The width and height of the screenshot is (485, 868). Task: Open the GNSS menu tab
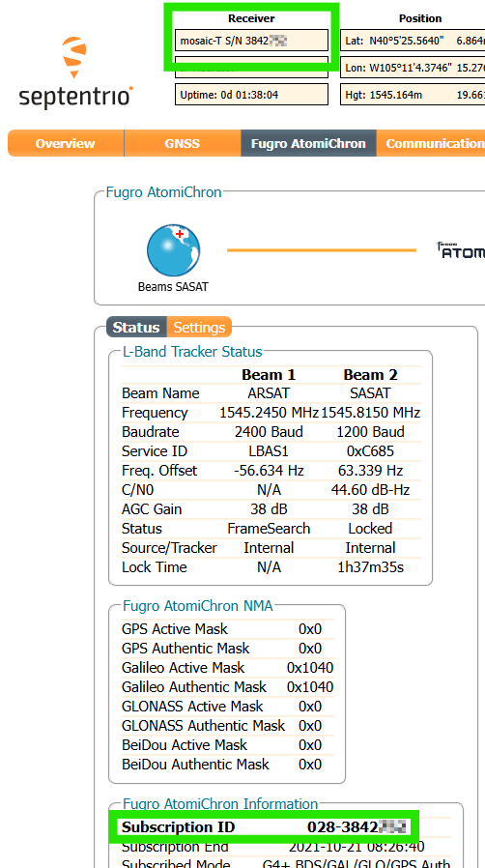click(x=183, y=143)
